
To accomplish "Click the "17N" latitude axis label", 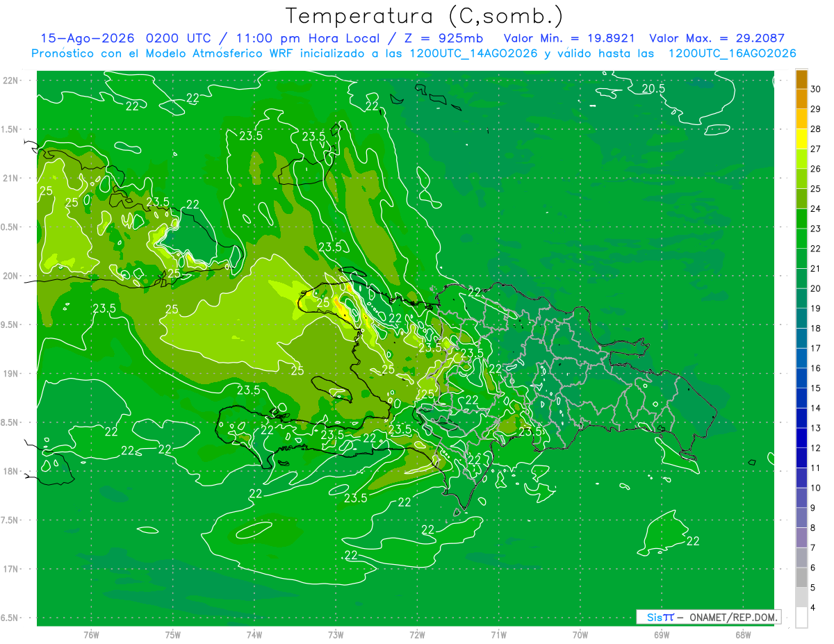I will [11, 569].
